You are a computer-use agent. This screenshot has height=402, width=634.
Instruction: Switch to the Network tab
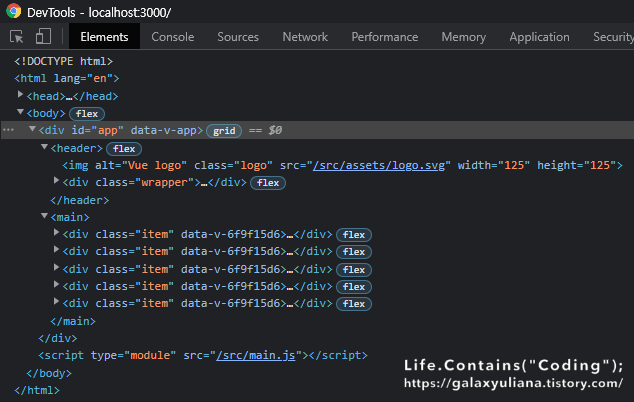coord(305,37)
